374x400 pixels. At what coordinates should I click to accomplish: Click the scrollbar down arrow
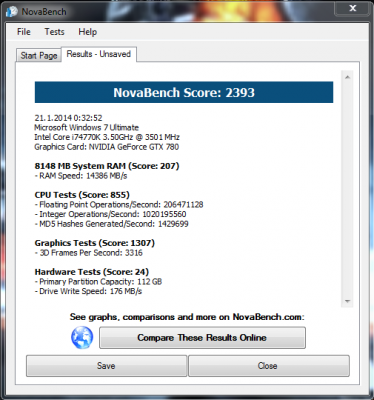(347, 301)
